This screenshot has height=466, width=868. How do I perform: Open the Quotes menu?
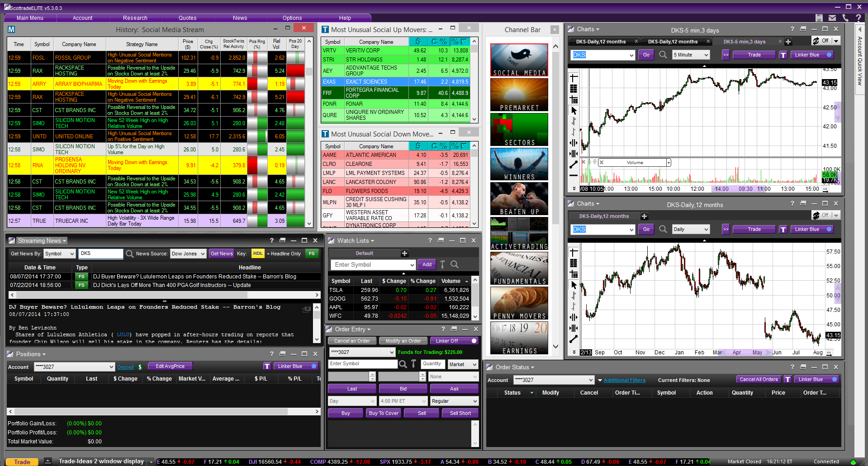187,18
